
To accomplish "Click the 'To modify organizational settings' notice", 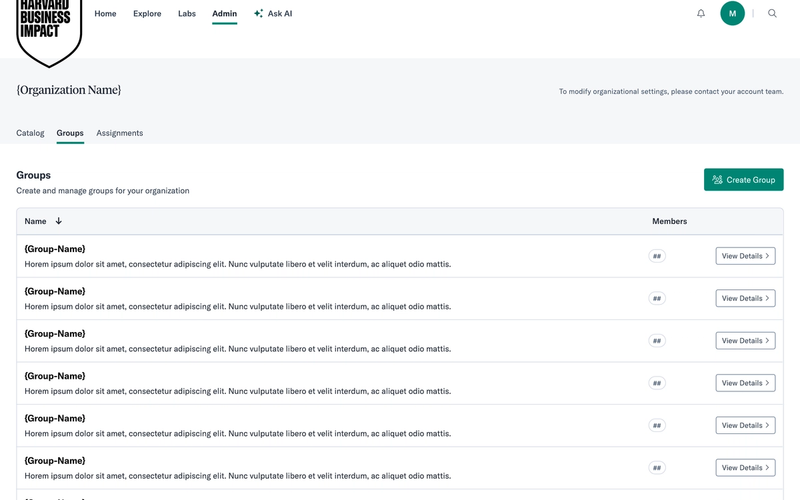I will point(671,91).
